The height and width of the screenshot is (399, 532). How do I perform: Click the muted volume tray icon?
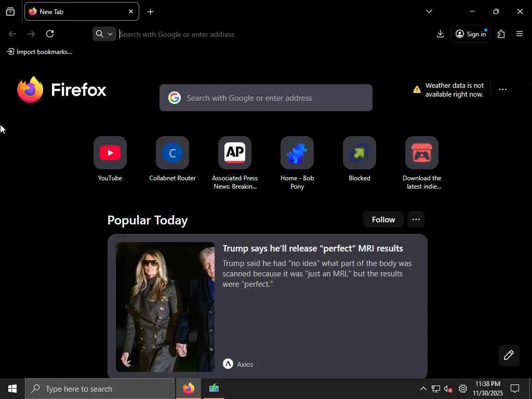pos(448,389)
